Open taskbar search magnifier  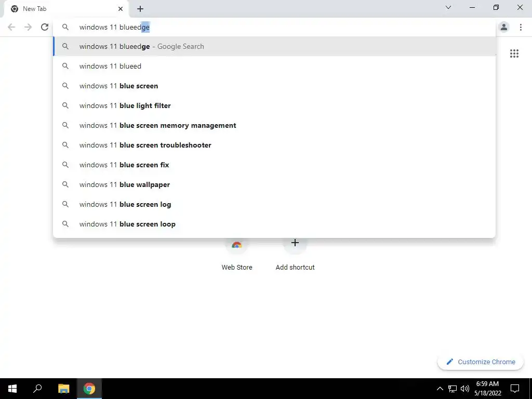click(x=37, y=389)
